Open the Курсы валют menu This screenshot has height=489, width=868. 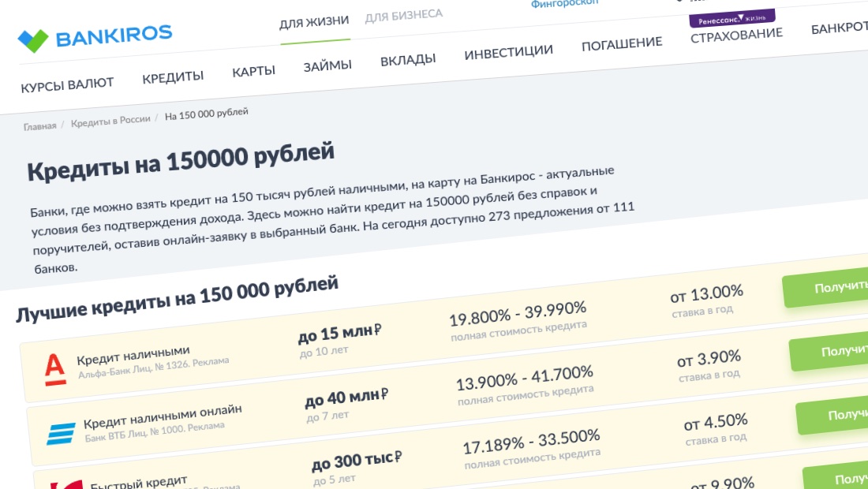[67, 84]
